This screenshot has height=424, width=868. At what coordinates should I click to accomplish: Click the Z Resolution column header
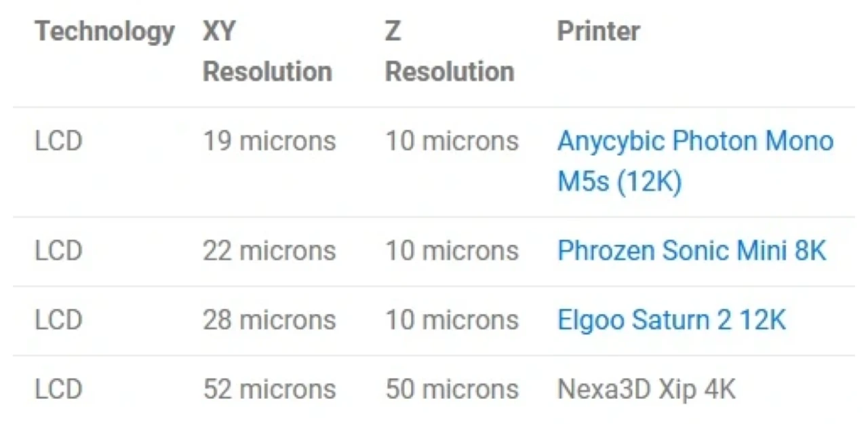[450, 51]
